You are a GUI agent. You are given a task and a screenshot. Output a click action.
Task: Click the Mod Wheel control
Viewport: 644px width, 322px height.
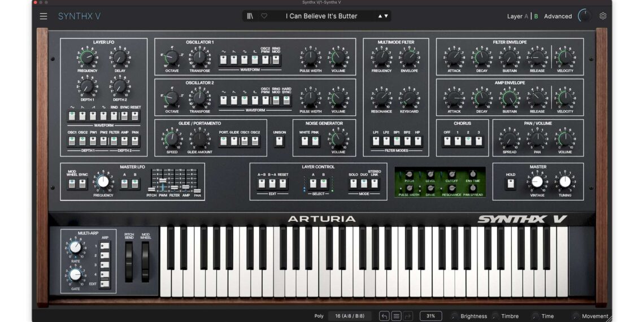145,262
